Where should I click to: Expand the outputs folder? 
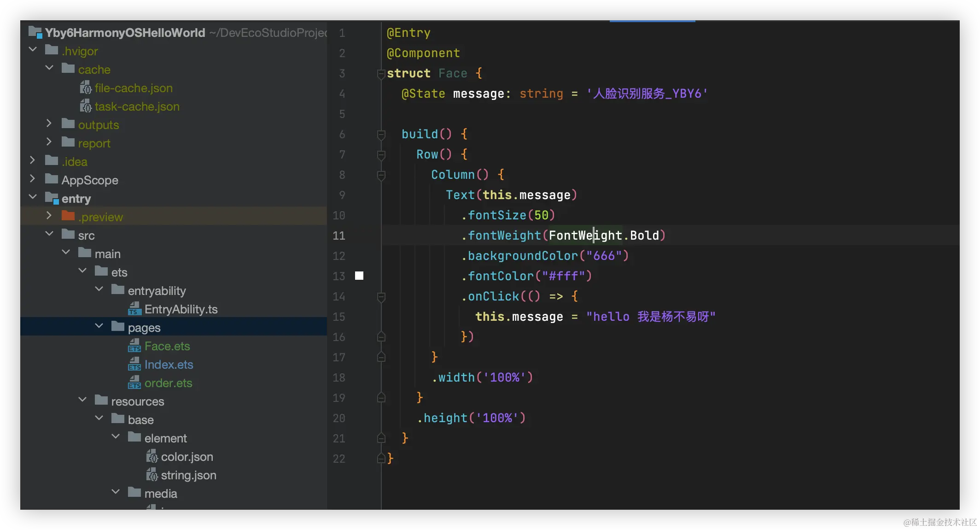tap(49, 124)
